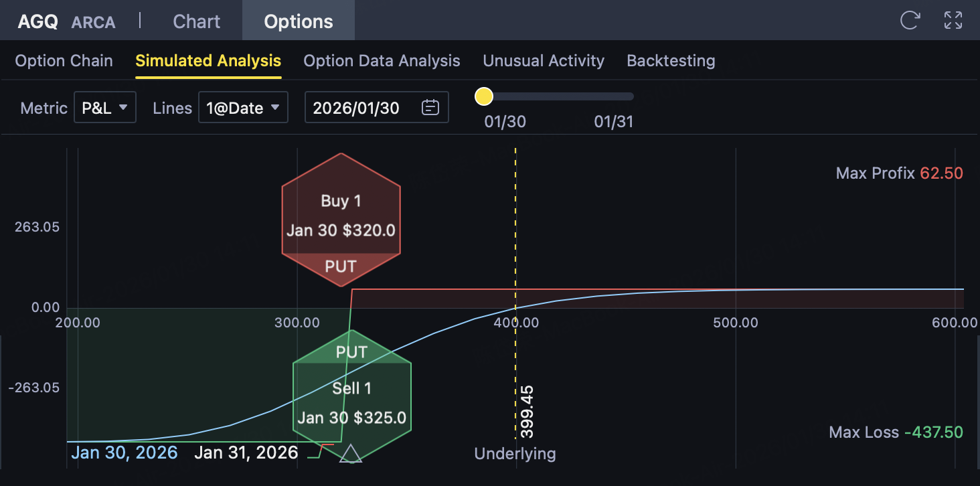Open the Option Chain tab
Viewport: 980px width, 486px height.
pos(64,61)
